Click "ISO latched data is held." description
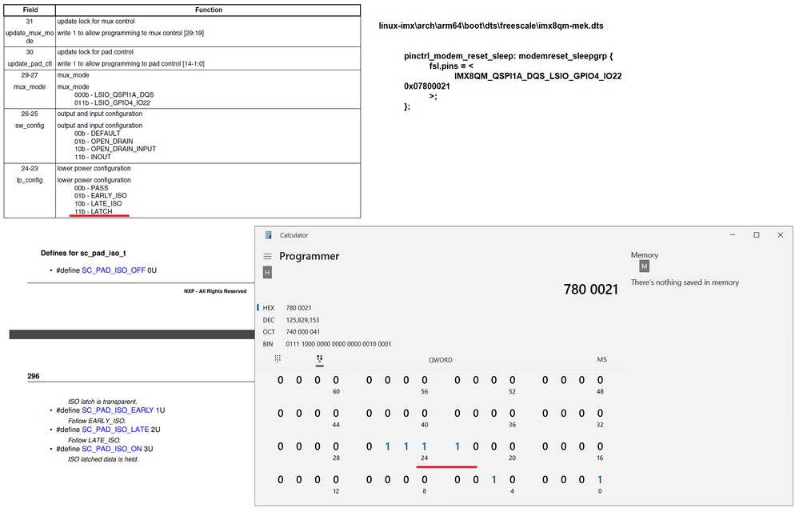The width and height of the screenshot is (799, 532). click(x=103, y=459)
